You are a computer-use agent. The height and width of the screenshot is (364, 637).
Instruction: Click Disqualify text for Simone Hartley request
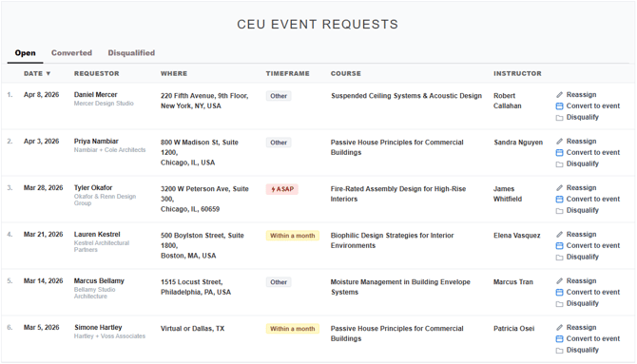pyautogui.click(x=583, y=350)
